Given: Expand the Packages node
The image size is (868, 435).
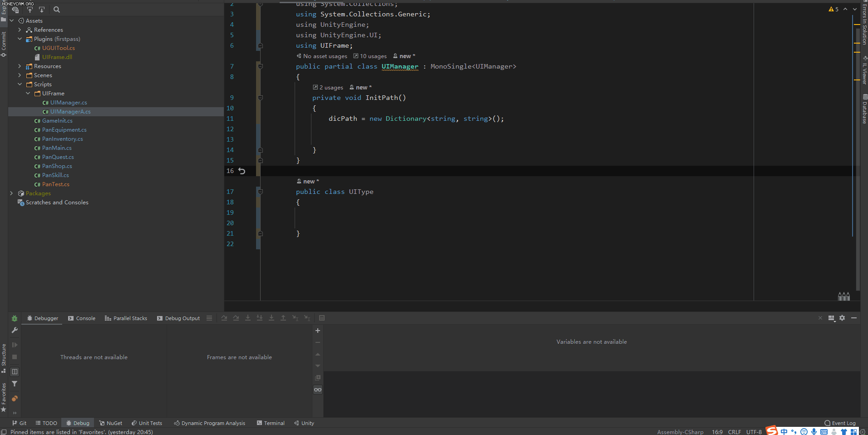Looking at the screenshot, I should pyautogui.click(x=11, y=193).
